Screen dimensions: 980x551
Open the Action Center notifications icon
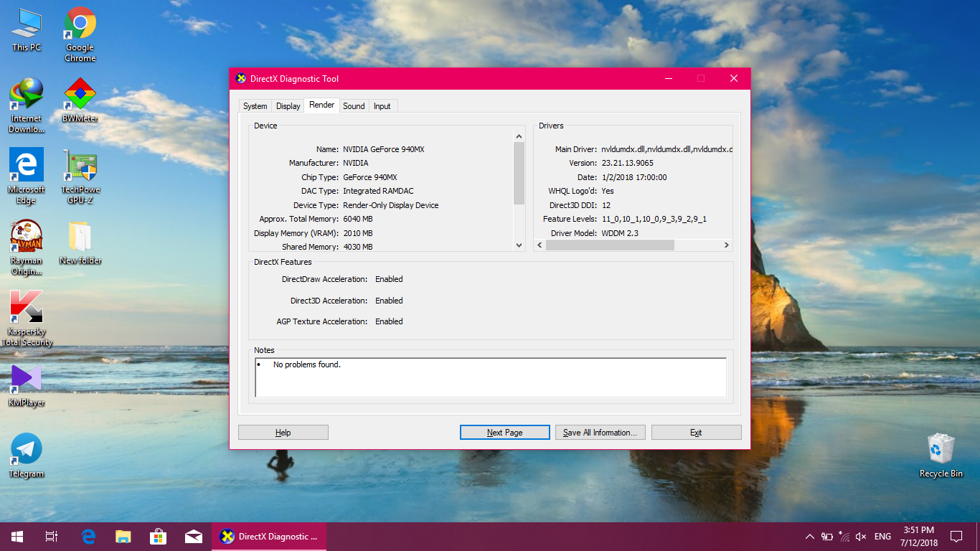[x=956, y=537]
